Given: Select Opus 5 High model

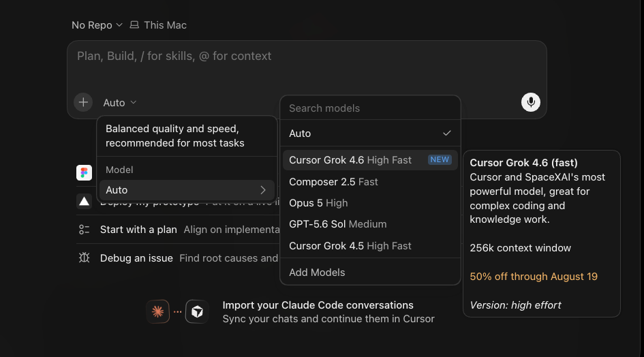Looking at the screenshot, I should pos(370,203).
